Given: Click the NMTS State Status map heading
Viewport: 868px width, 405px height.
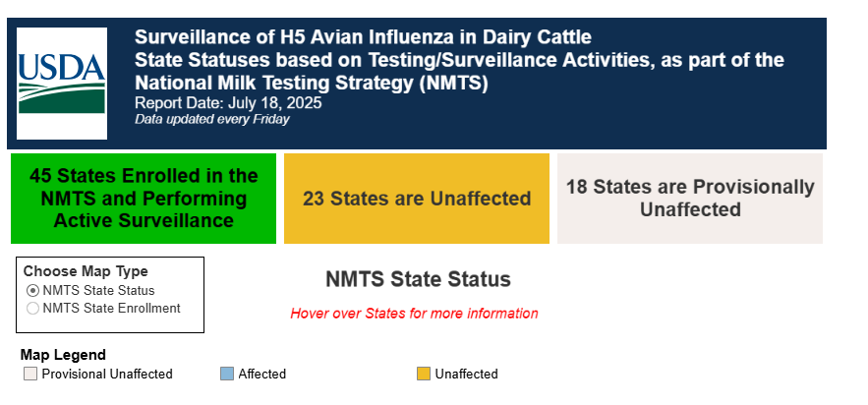Looking at the screenshot, I should [418, 279].
